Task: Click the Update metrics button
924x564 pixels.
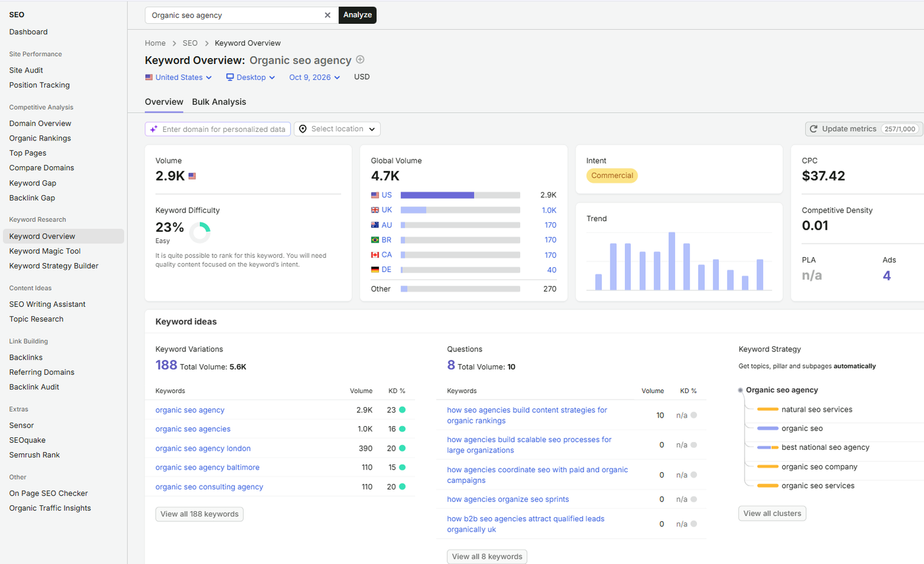Action: tap(864, 129)
